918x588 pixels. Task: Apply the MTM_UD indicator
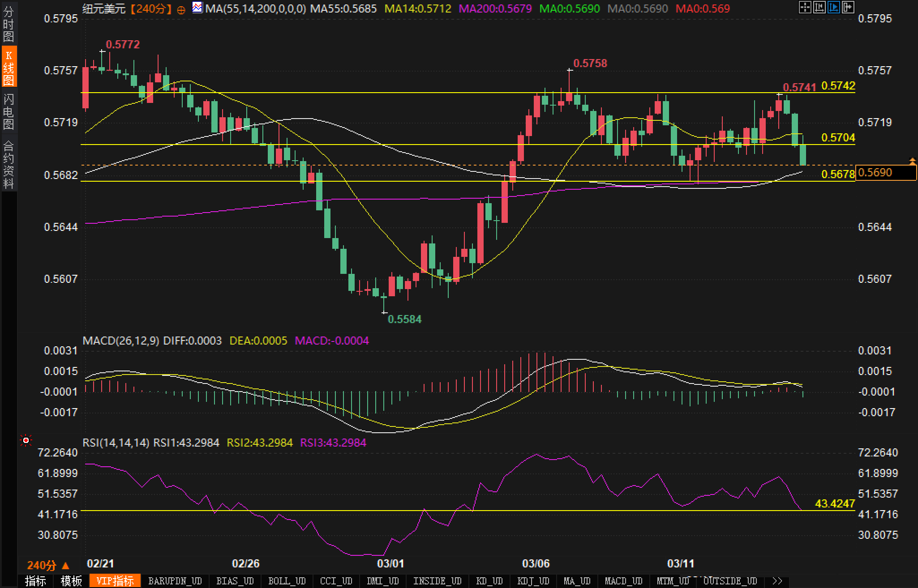(673, 581)
